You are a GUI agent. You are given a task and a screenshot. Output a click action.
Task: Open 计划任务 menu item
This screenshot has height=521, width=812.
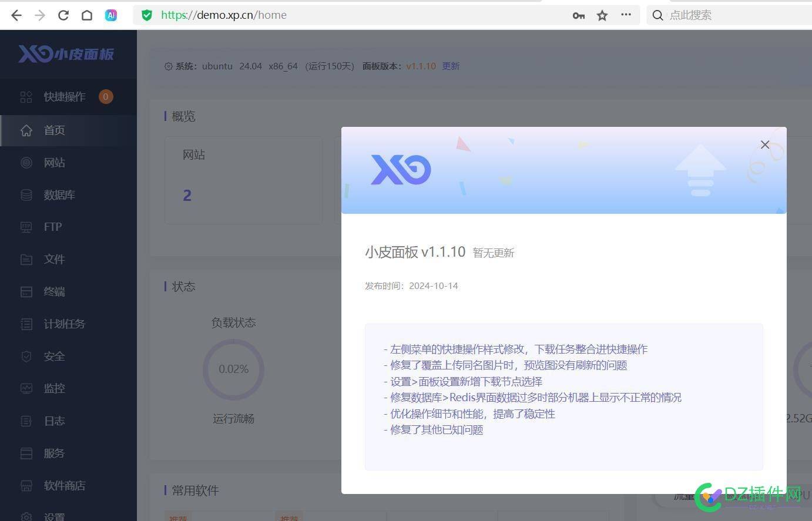click(x=68, y=324)
